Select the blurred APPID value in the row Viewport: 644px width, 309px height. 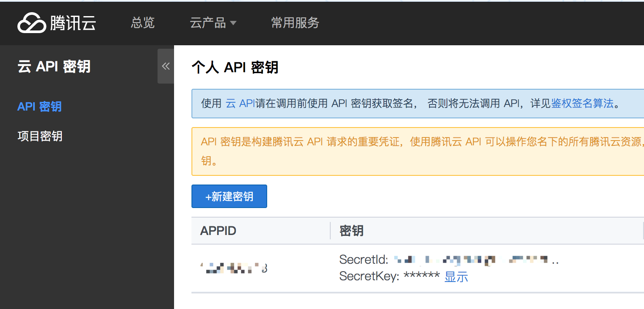click(234, 268)
